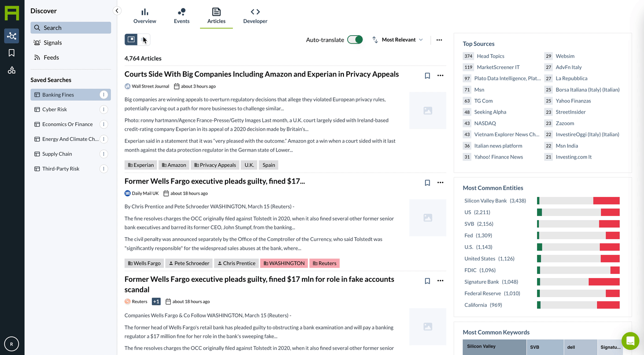Open more options for fake accounts scandal article
Viewport: 644px width, 355px height.
pyautogui.click(x=440, y=281)
